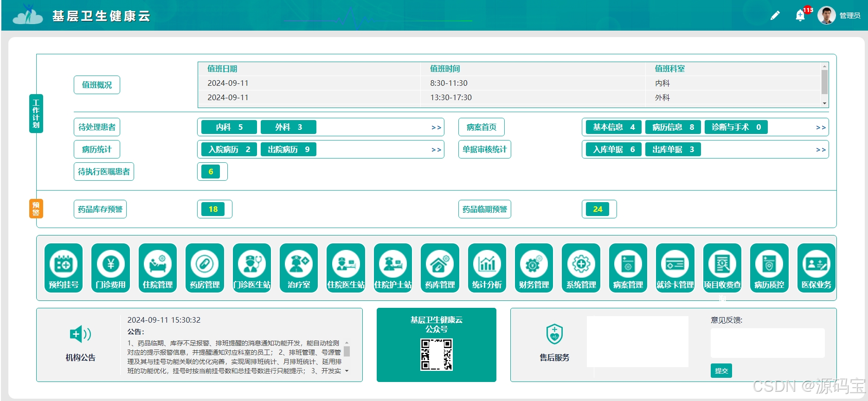Click the 入院病历 2 tag
This screenshot has width=868, height=401.
(229, 149)
